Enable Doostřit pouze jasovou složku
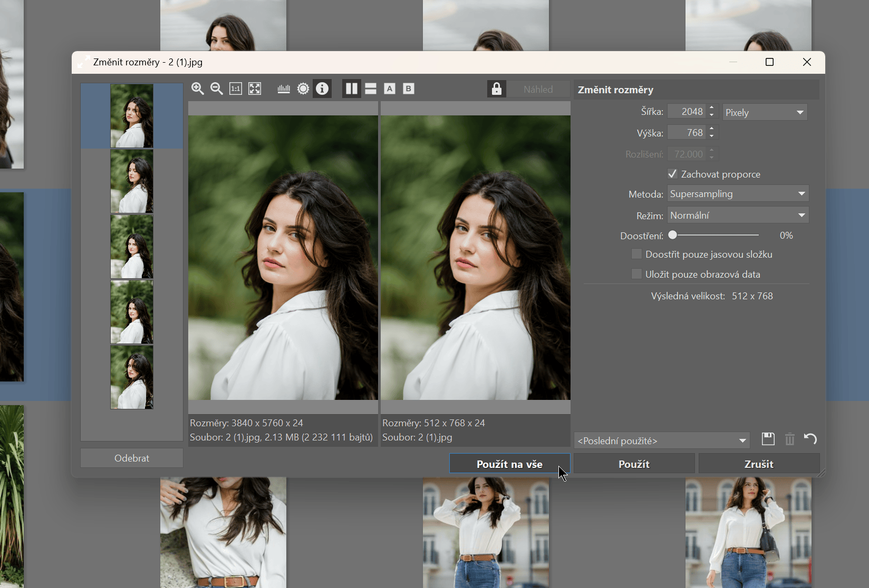This screenshot has width=869, height=588. (636, 254)
